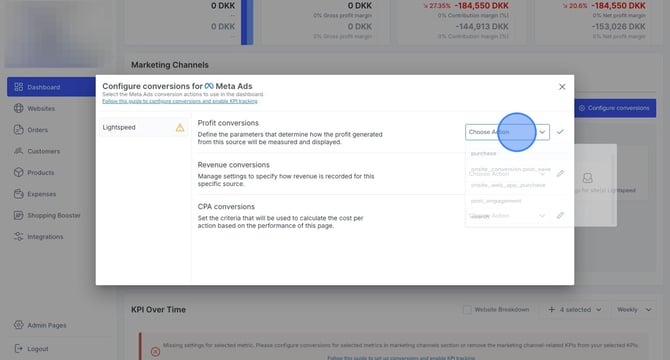
Task: Click the Products box icon
Action: pos(18,173)
